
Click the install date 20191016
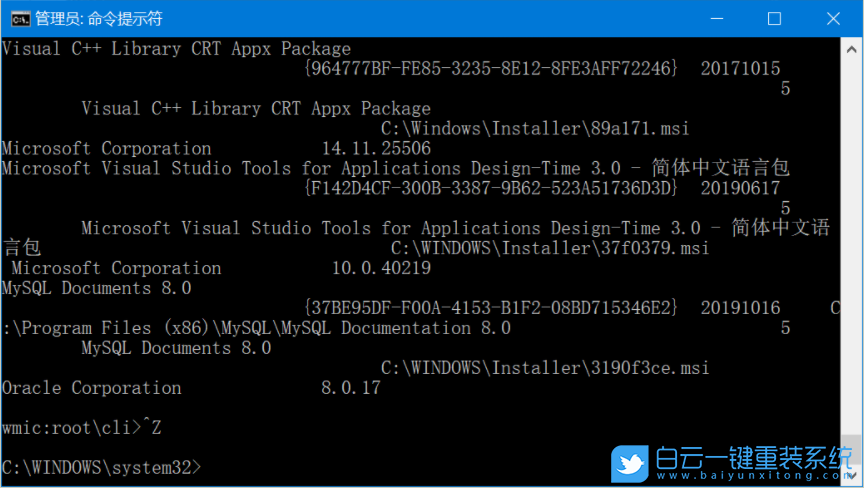740,308
